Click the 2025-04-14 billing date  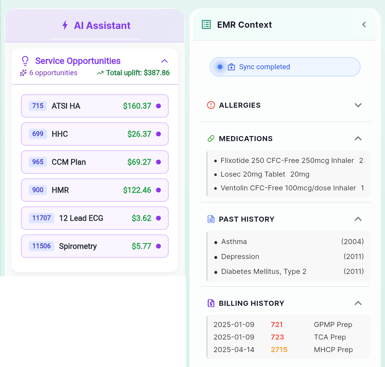coord(234,350)
